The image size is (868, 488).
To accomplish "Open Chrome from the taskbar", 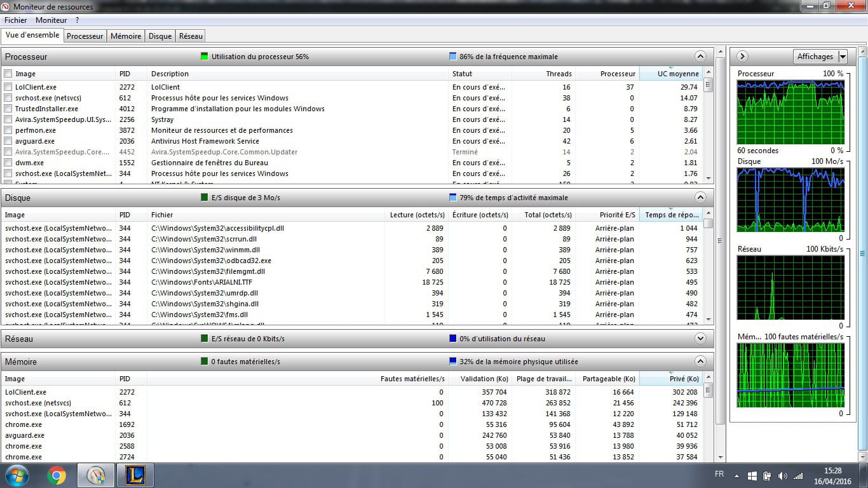I will pos(57,475).
